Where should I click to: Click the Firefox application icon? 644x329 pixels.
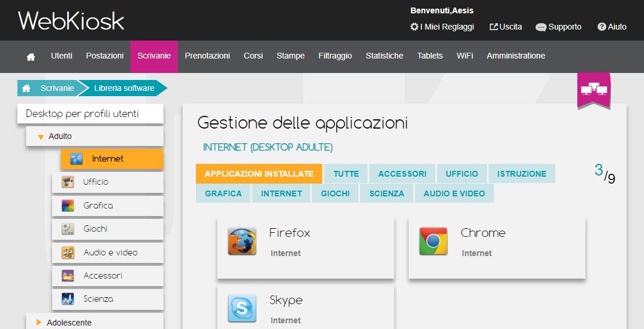242,242
